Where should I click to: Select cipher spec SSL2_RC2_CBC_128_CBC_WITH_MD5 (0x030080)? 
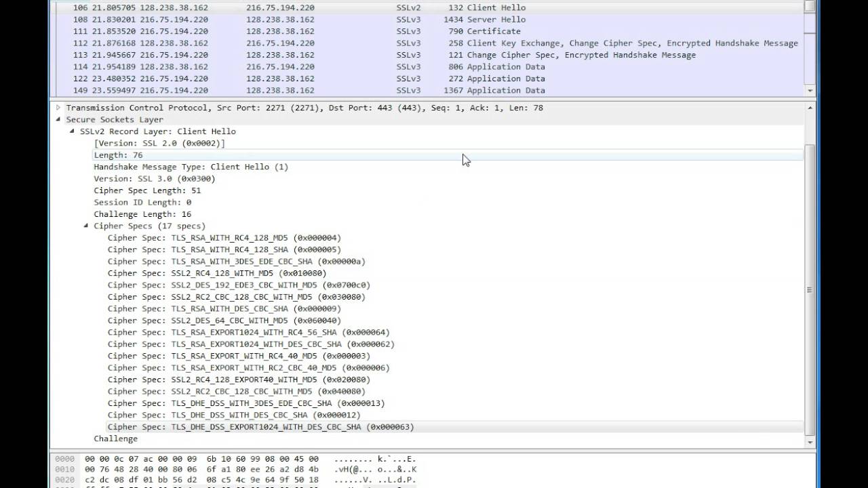[236, 297]
